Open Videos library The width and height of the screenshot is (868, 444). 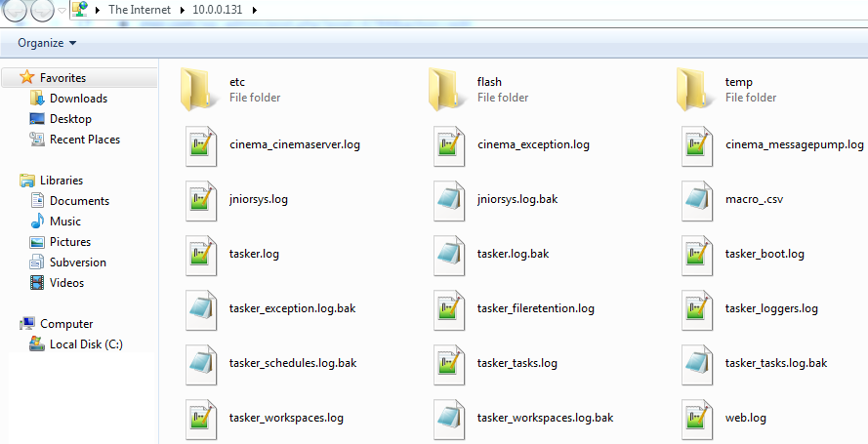coord(66,283)
